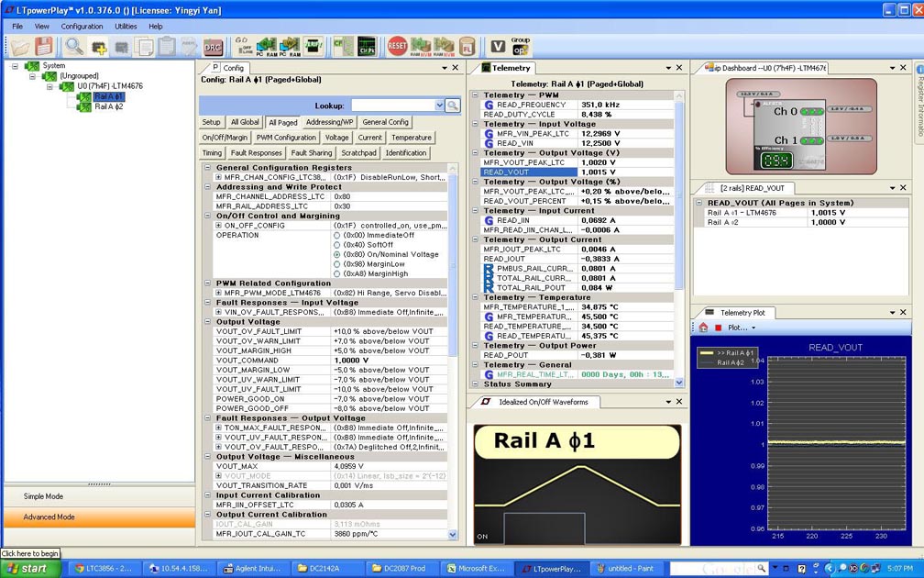Screen dimensions: 924x578
Task: Expand the TON_MAX_FAULT_RESPONSE row
Action: (218, 428)
